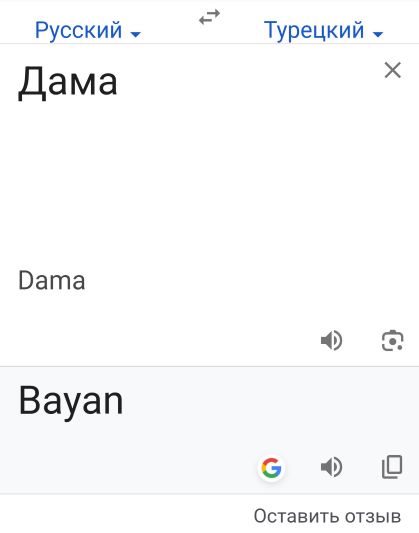Select the translated word Bayan

pyautogui.click(x=71, y=401)
